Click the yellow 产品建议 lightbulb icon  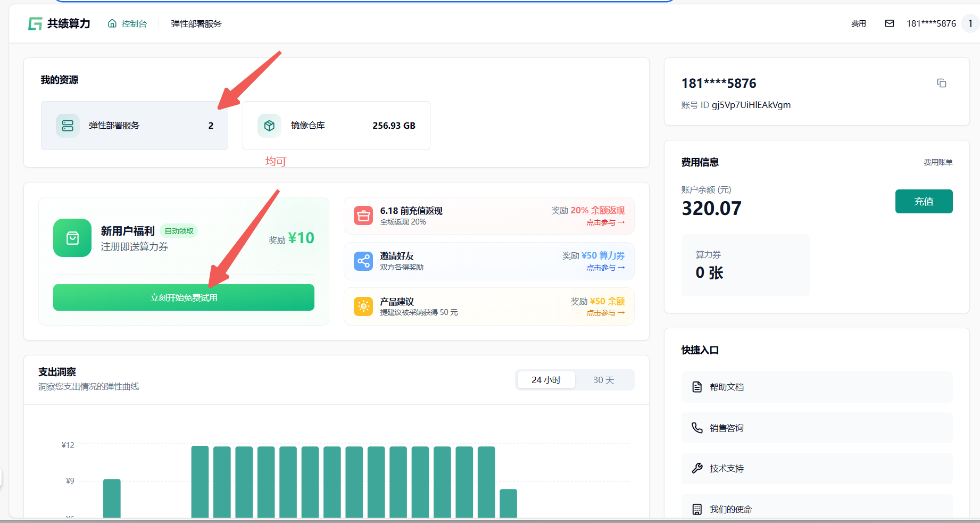click(363, 306)
